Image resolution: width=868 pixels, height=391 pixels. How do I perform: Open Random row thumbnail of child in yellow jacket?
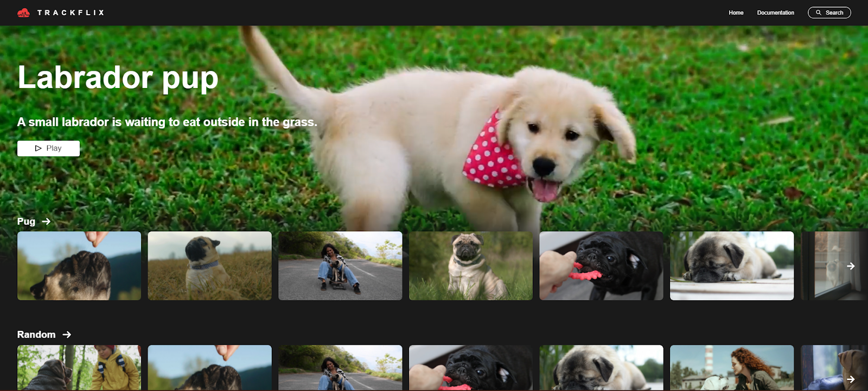pyautogui.click(x=79, y=368)
